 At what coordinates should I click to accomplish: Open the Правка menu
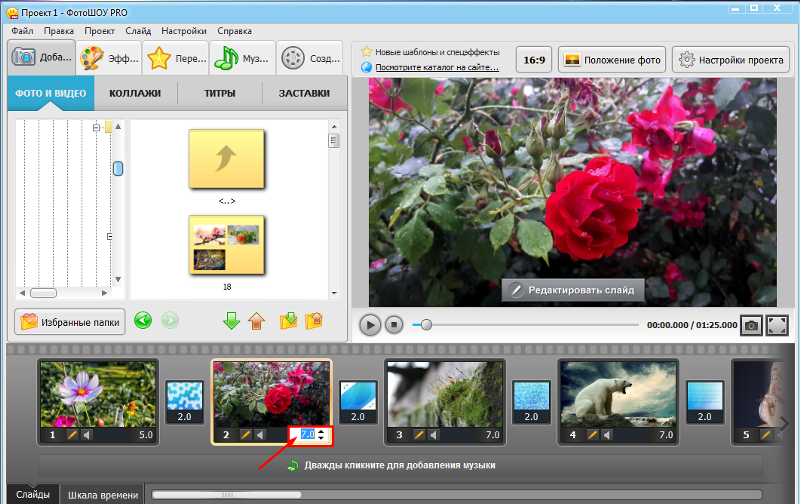59,31
